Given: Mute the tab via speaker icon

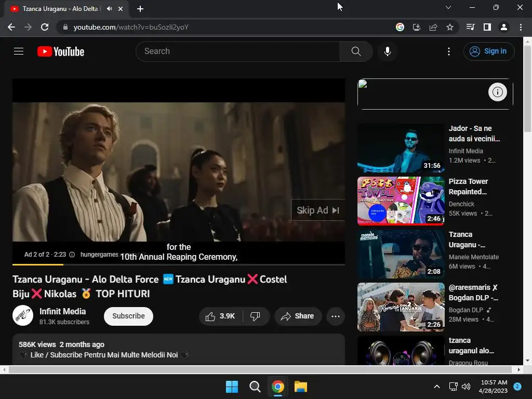Looking at the screenshot, I should pos(109,9).
